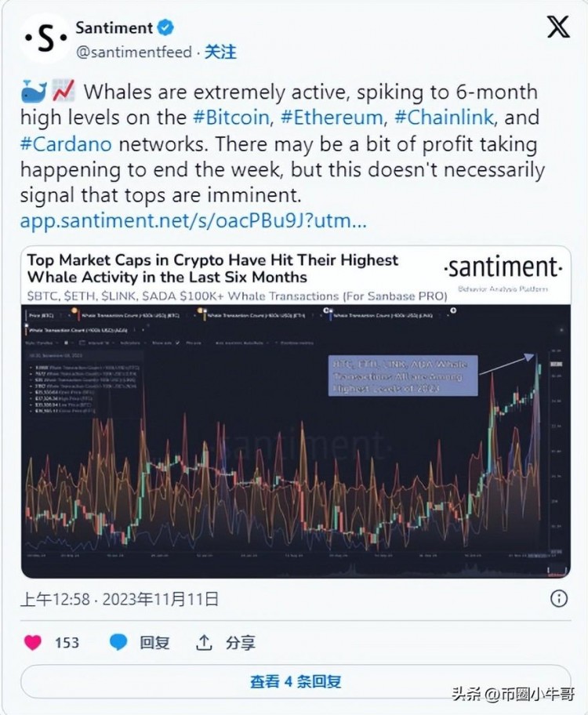Click the 回复 reply label
Screen dimensions: 588x715
(154, 643)
